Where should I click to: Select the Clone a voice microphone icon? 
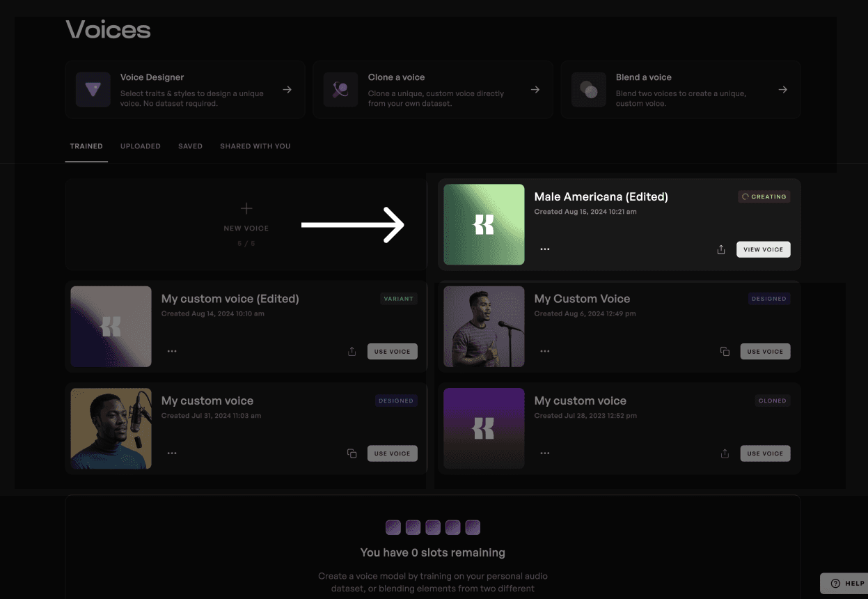[x=341, y=90]
